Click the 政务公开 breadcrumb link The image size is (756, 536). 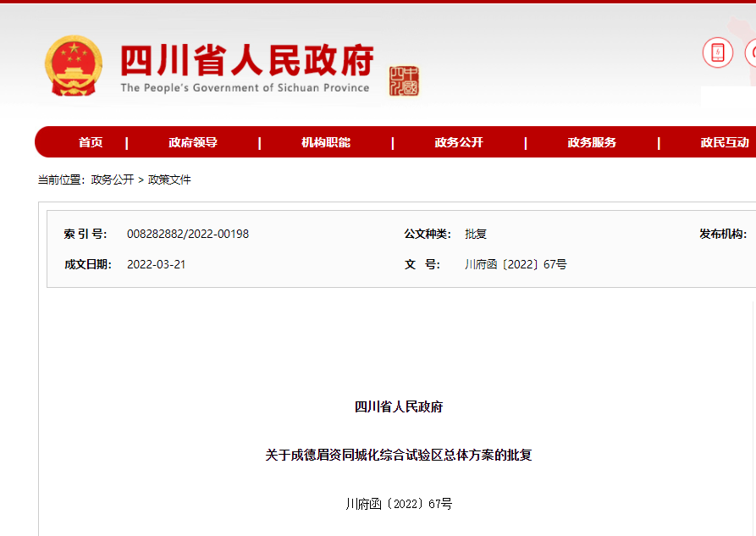coord(113,180)
